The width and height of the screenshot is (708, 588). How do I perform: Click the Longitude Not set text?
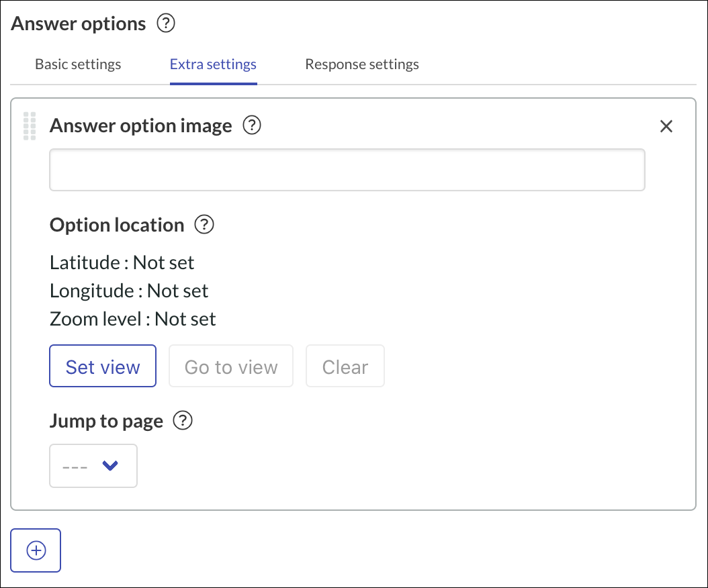(128, 291)
